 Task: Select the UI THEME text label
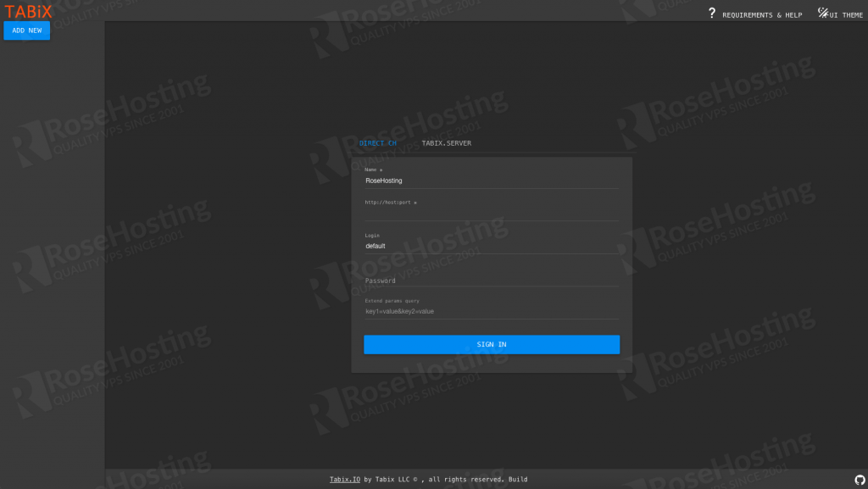(x=846, y=15)
